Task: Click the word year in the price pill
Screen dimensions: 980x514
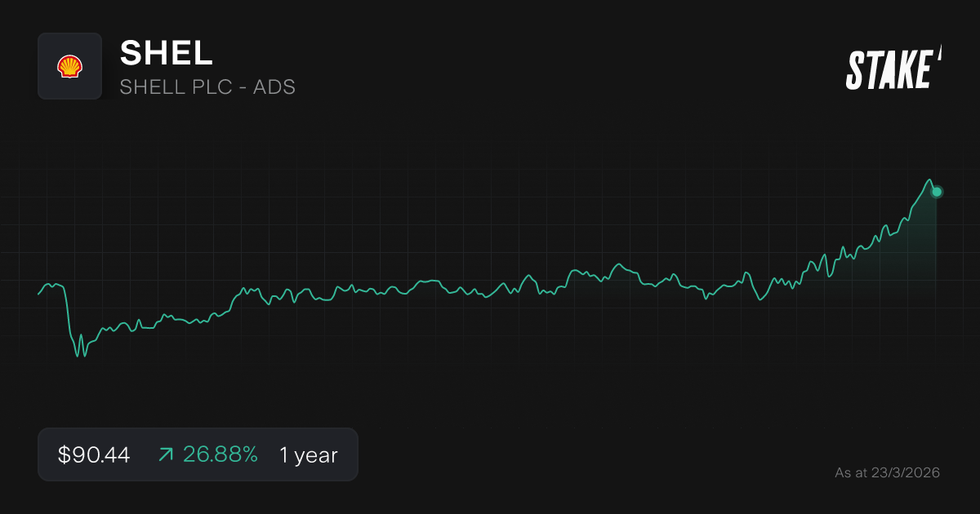Action: pyautogui.click(x=315, y=455)
